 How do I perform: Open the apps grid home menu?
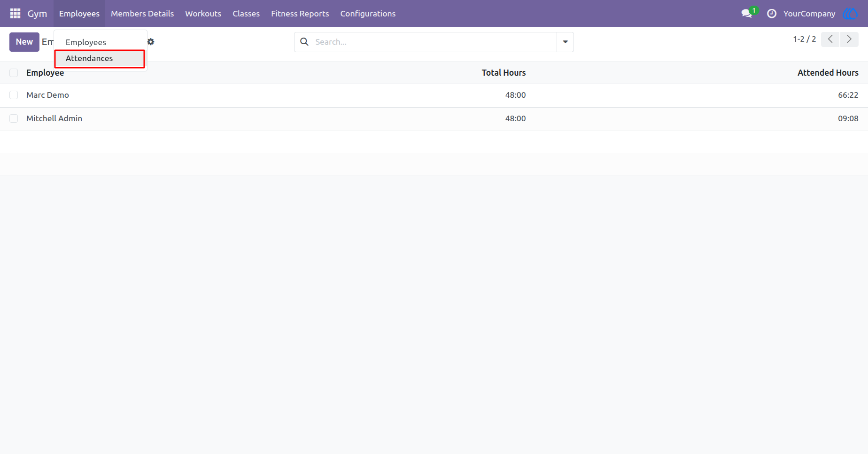pyautogui.click(x=15, y=14)
